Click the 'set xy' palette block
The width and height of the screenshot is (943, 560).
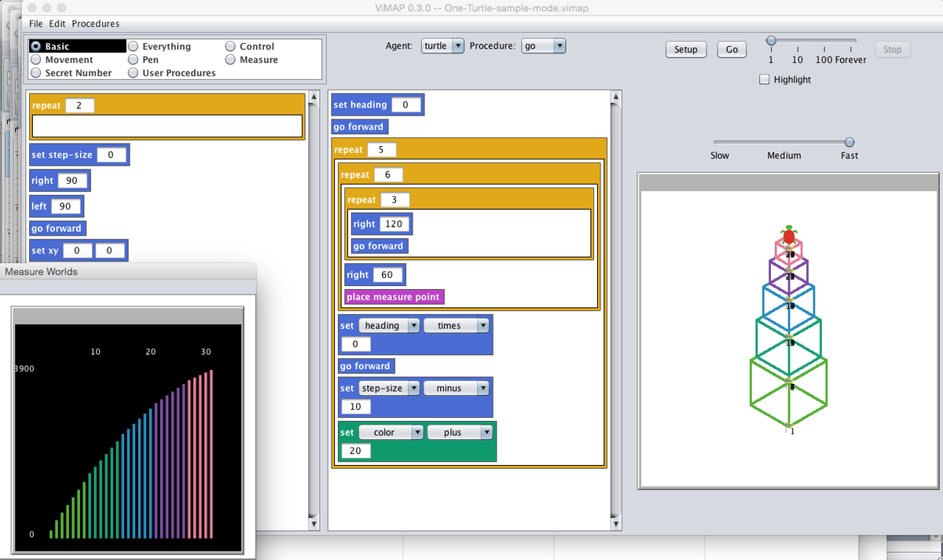(79, 251)
